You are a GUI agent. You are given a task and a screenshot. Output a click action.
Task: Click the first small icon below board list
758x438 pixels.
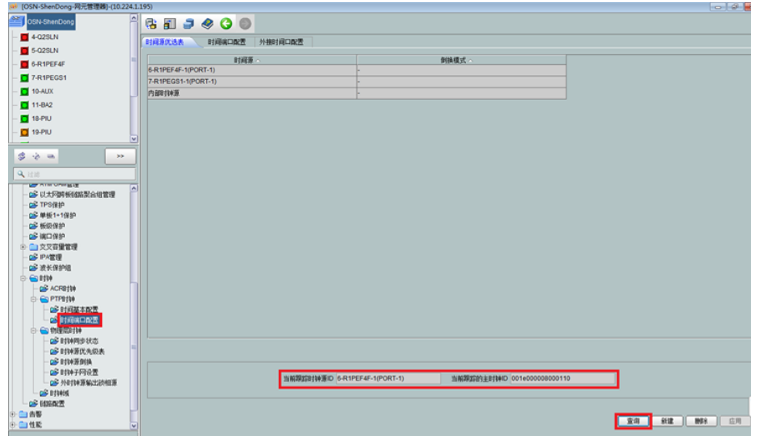(22, 156)
